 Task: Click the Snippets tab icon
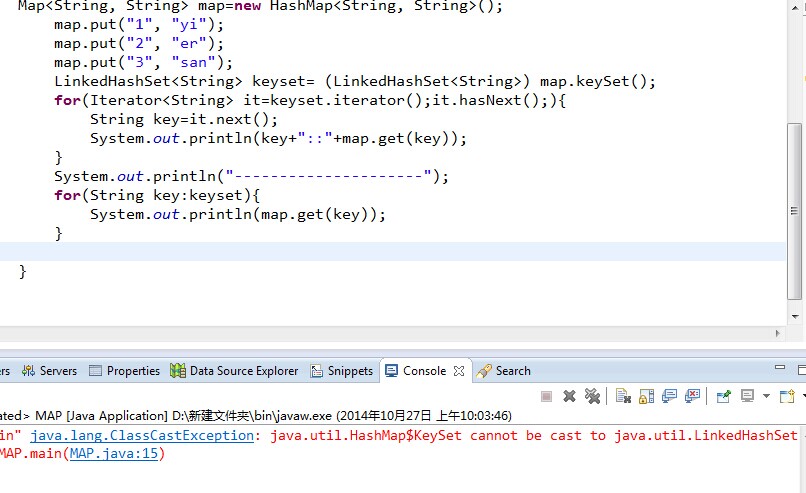click(x=316, y=371)
